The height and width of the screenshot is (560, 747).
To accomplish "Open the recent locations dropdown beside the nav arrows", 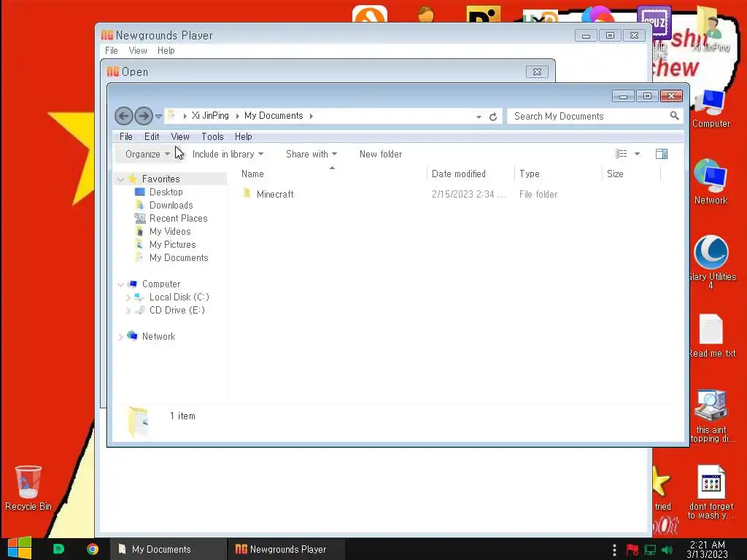I will (x=158, y=116).
